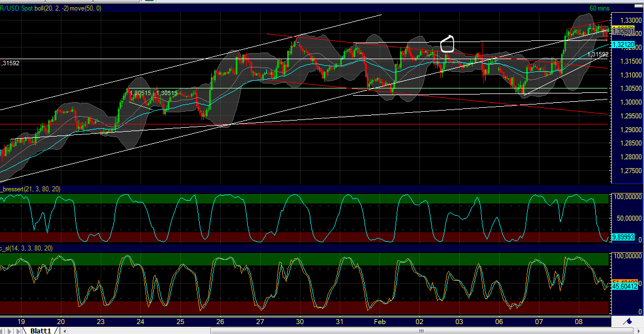This screenshot has width=644, height=334.
Task: Open the bressert(21, 3, 80, 20) indicator settings
Action: (30, 189)
